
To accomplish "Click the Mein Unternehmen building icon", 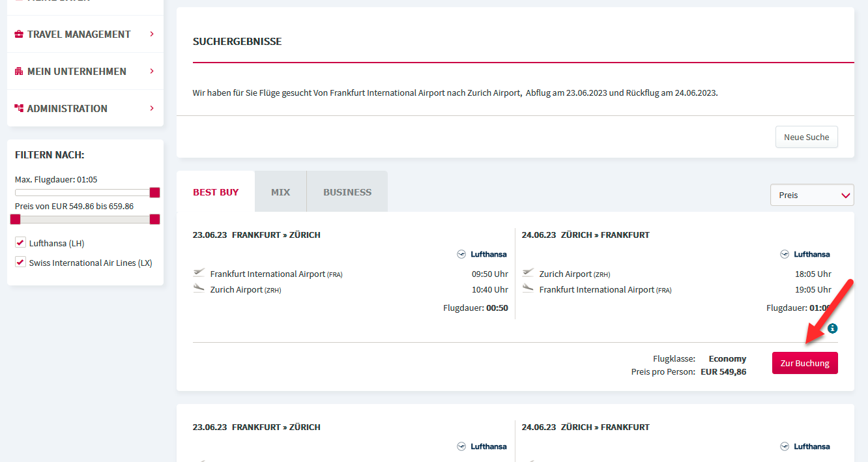I will click(19, 71).
